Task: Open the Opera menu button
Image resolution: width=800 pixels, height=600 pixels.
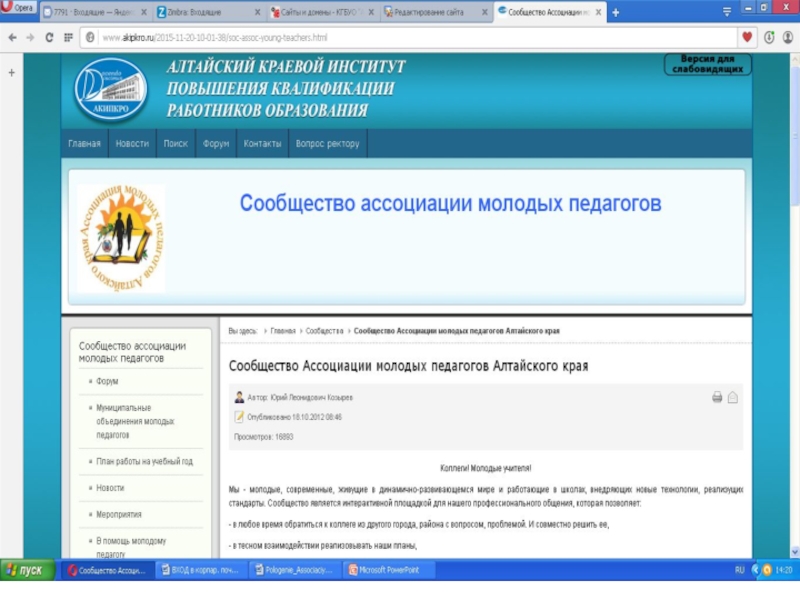Action: click(x=18, y=8)
